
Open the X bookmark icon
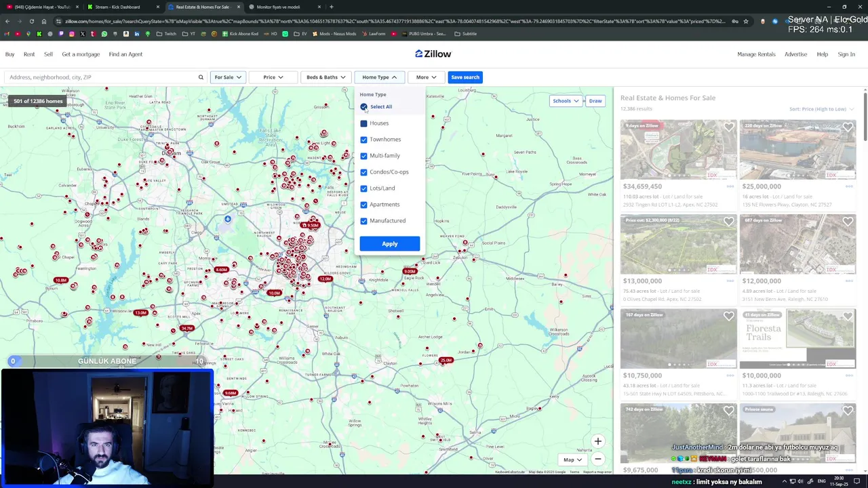tap(82, 34)
